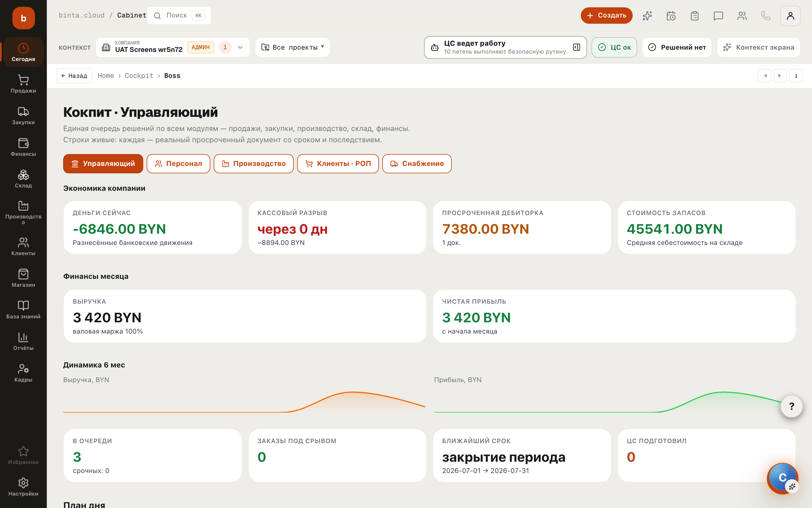
Task: Click the next arrow navigation button
Action: pyautogui.click(x=780, y=76)
